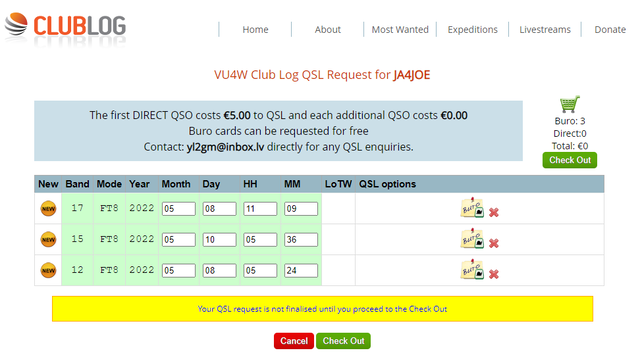
Task: Select Buro card icon for 12 band QSO
Action: coord(472,270)
